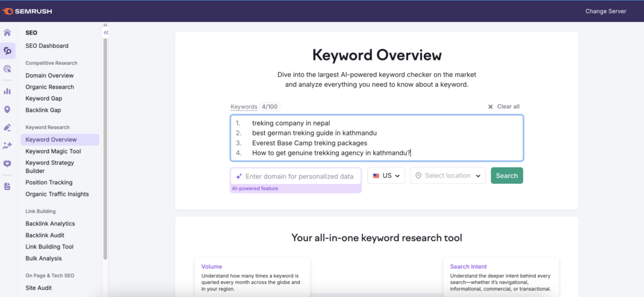The height and width of the screenshot is (297, 644).
Task: Click the Volume card heading
Action: coord(211,267)
